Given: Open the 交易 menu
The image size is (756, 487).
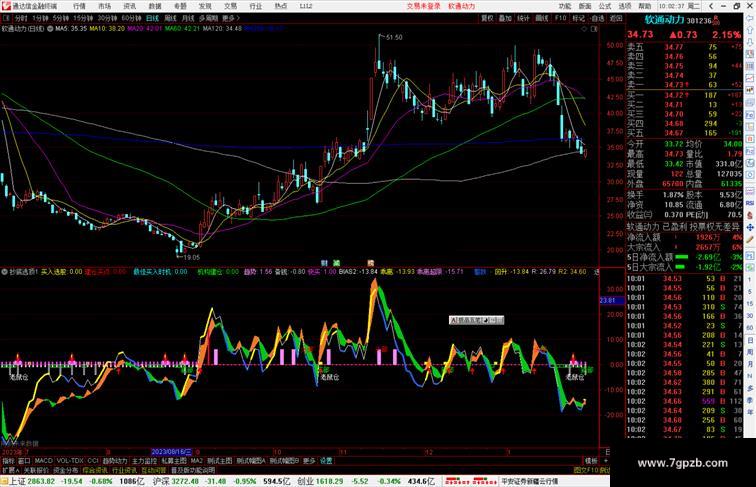Looking at the screenshot, I should (230, 6).
